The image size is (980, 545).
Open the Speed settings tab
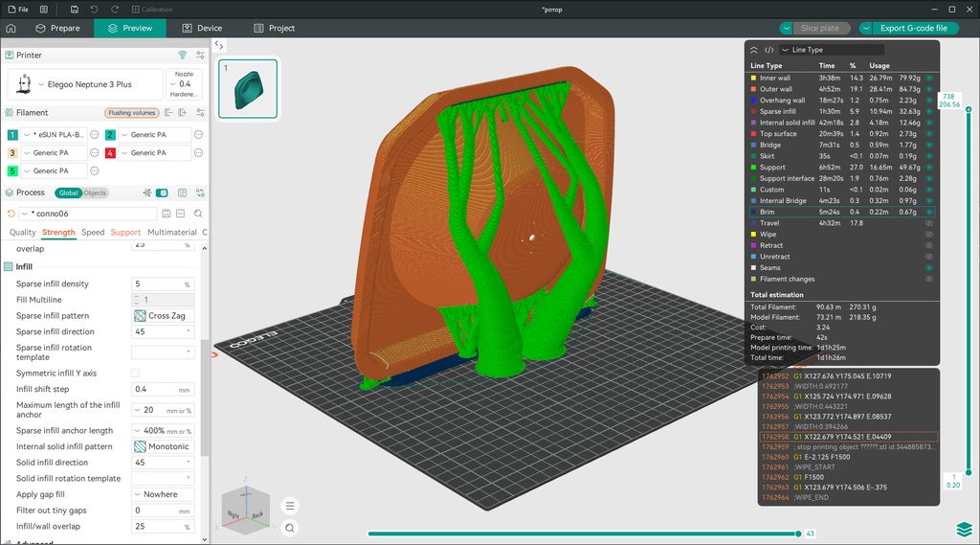[x=93, y=232]
